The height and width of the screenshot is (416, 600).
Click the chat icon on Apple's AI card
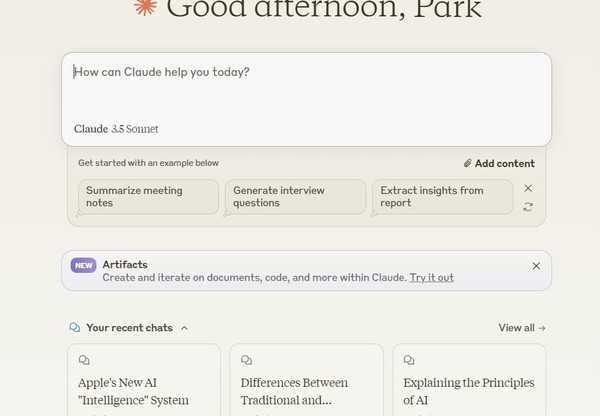pyautogui.click(x=84, y=360)
